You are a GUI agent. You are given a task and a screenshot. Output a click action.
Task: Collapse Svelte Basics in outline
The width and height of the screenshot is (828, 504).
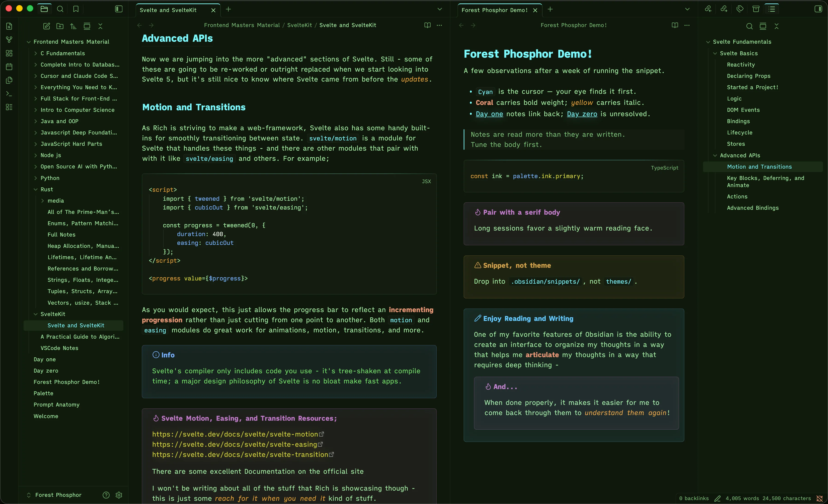coord(715,53)
